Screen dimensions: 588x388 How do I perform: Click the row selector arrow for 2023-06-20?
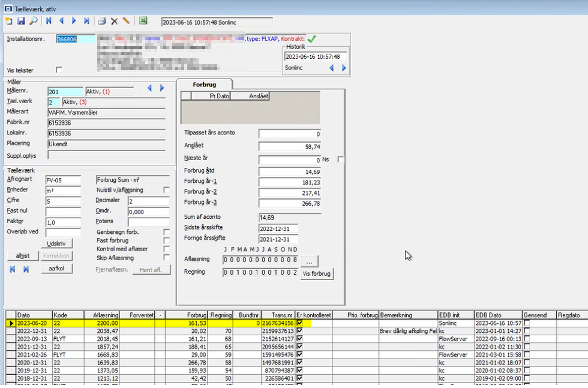click(11, 323)
